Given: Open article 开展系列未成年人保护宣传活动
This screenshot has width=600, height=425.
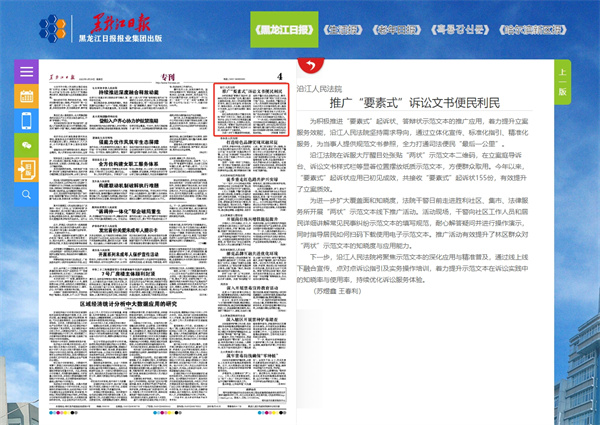Looking at the screenshot, I should 129,254.
